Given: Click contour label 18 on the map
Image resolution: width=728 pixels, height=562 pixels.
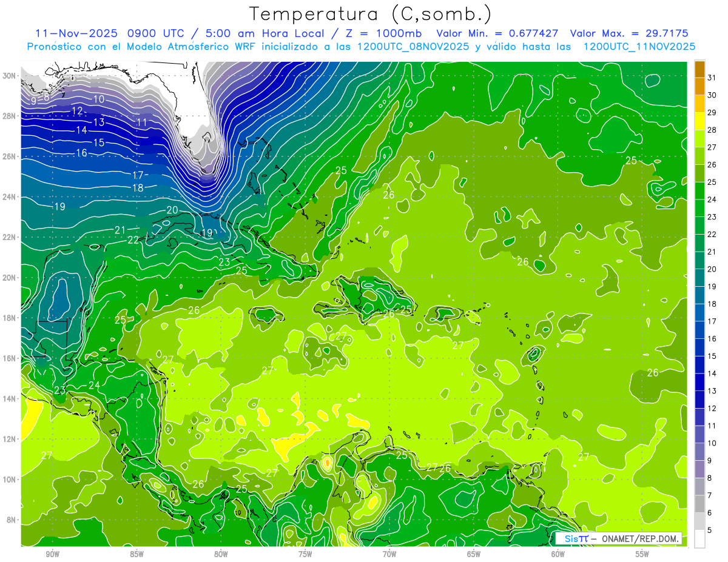Looking at the screenshot, I should coord(138,188).
